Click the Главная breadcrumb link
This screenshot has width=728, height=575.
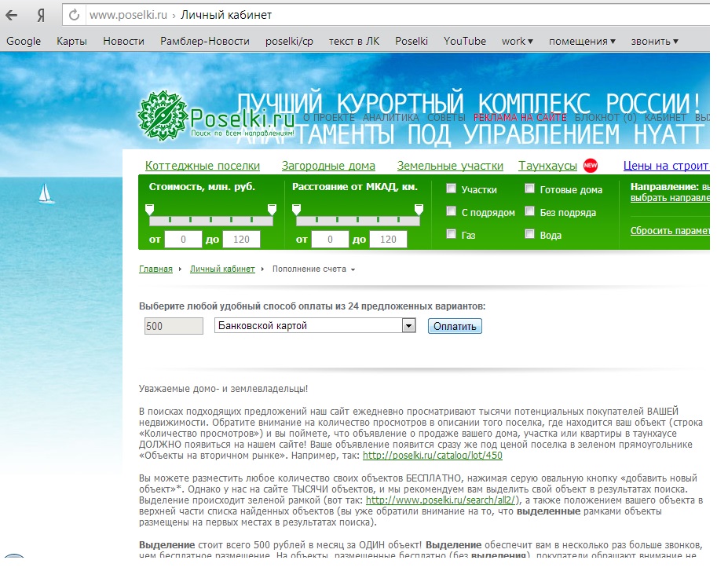[x=155, y=269]
